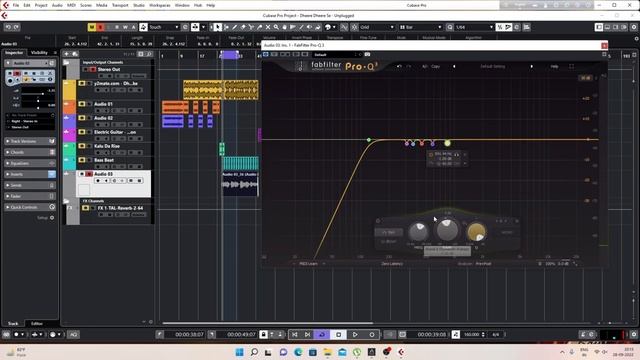Click next preset arrow in Pro-Q 3
Screen dimensions: 640x360
pyautogui.click(x=531, y=66)
